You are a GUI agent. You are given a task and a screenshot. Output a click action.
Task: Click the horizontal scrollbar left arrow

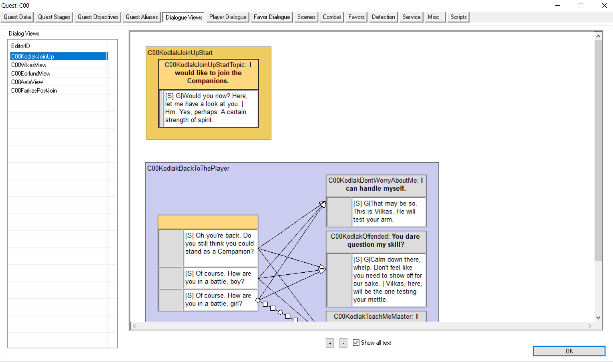tap(135, 326)
